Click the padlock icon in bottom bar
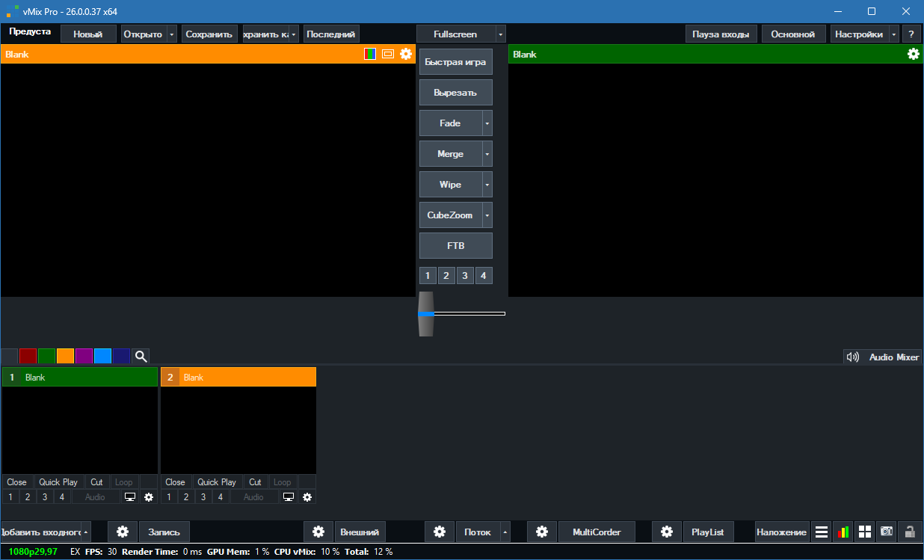 coord(910,532)
